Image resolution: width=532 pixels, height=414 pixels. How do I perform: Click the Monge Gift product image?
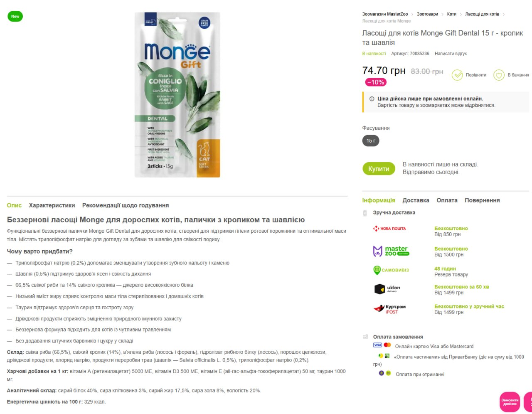point(177,95)
